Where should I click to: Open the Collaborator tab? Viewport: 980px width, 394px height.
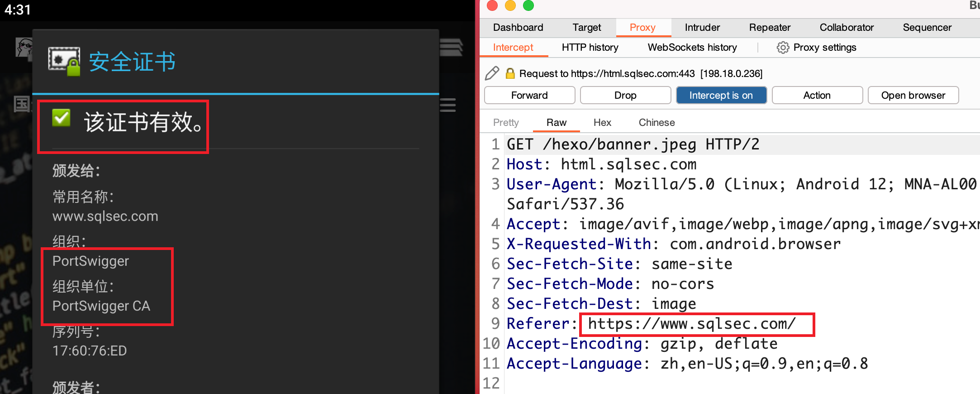pos(847,28)
